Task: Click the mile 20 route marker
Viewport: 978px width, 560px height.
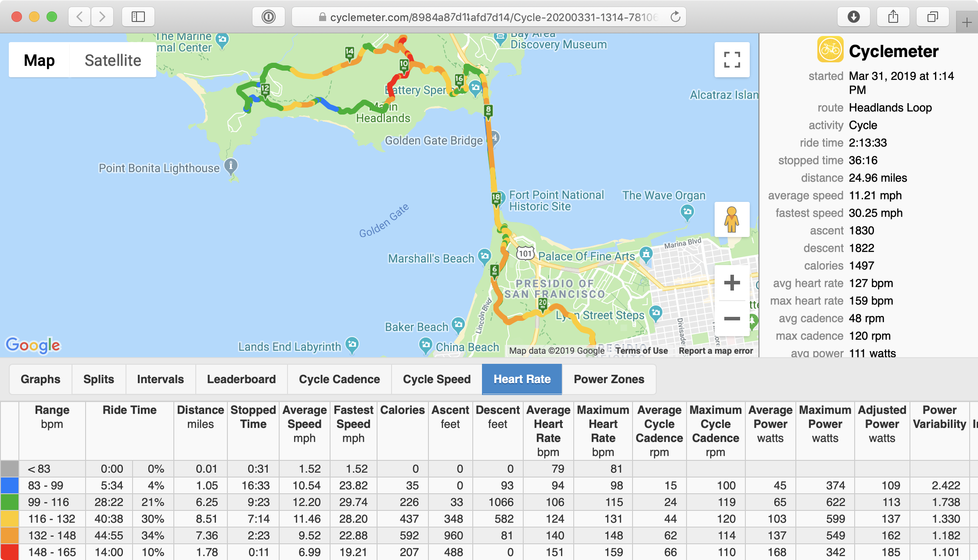Action: pos(543,304)
